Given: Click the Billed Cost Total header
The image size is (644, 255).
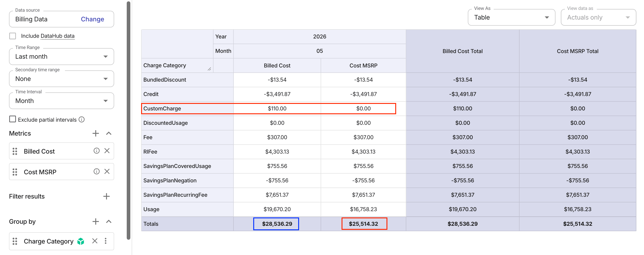Looking at the screenshot, I should tap(462, 51).
